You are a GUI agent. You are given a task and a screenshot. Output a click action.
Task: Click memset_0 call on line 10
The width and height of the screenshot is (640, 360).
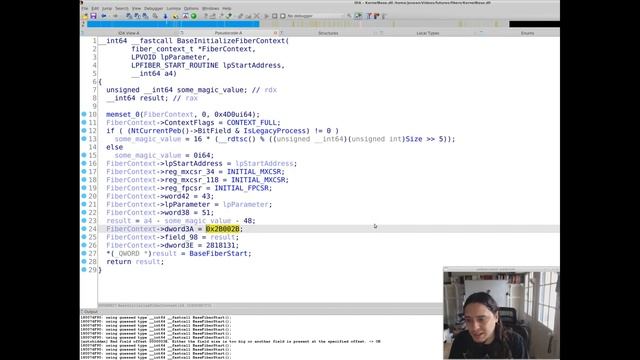point(123,114)
